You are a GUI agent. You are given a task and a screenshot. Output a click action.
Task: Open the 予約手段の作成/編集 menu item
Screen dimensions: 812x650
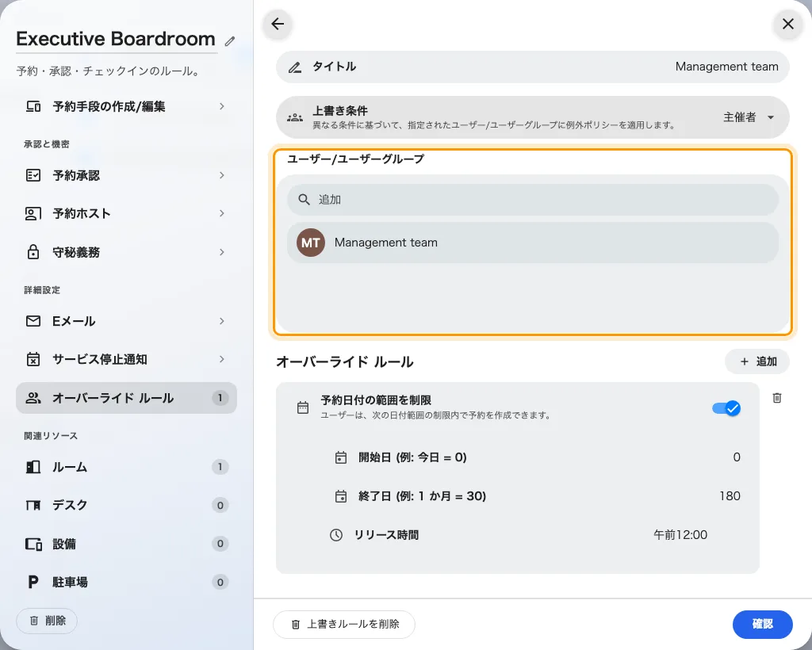point(126,106)
